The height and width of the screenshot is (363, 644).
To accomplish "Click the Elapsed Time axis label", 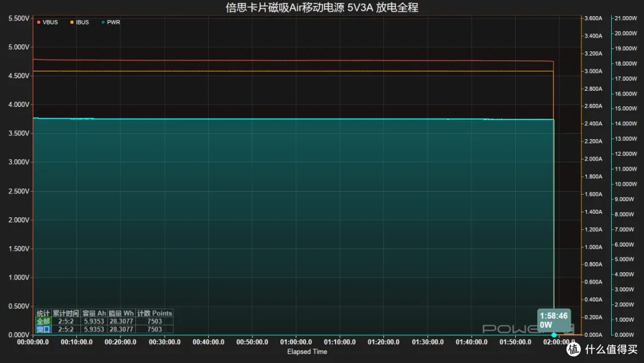I will (307, 352).
